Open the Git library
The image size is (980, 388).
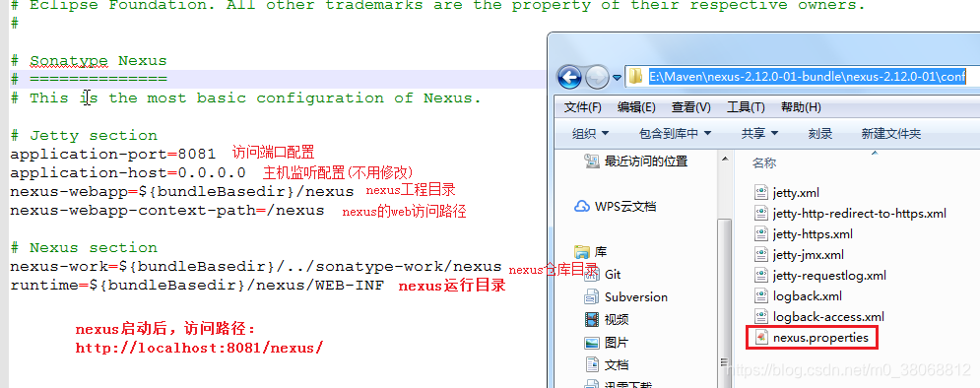613,275
